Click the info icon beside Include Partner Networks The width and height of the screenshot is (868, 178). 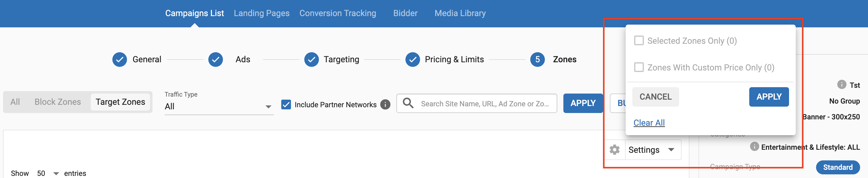[385, 104]
